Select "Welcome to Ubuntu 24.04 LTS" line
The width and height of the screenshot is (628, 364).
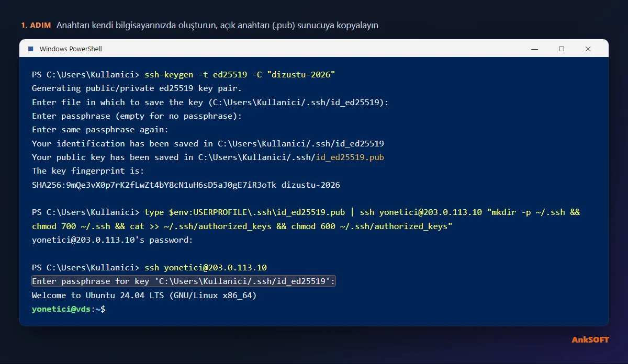point(144,295)
